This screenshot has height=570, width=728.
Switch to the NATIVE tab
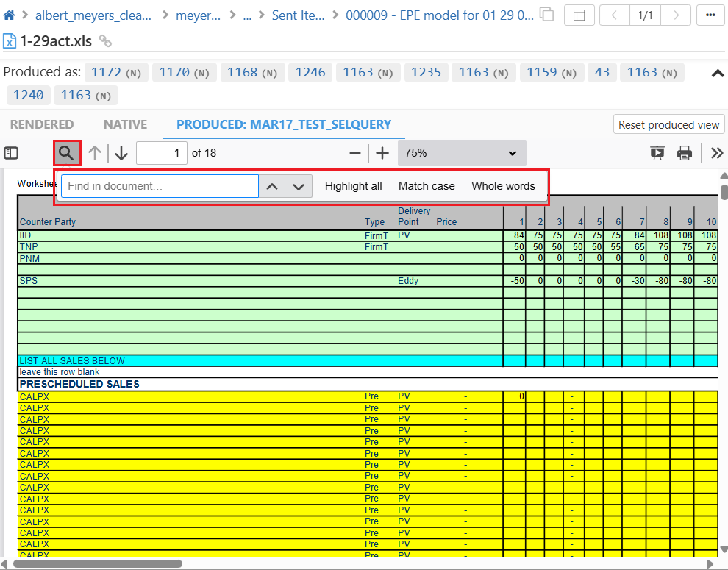(125, 124)
